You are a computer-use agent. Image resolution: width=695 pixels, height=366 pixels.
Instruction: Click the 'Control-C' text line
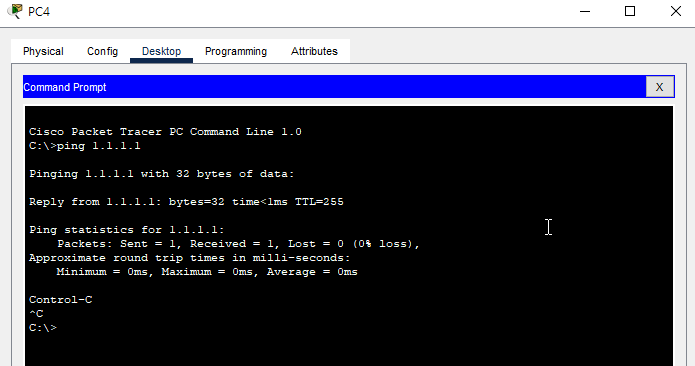pos(61,300)
